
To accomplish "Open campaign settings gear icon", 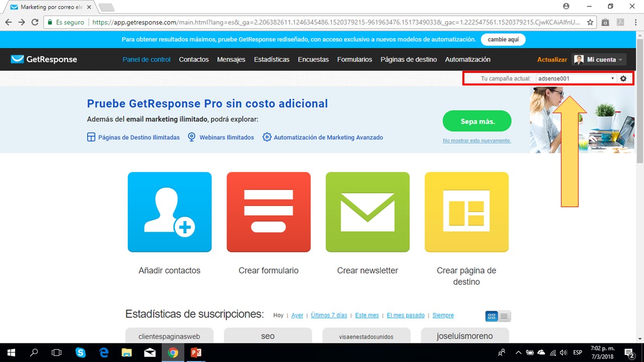I will pyautogui.click(x=623, y=79).
